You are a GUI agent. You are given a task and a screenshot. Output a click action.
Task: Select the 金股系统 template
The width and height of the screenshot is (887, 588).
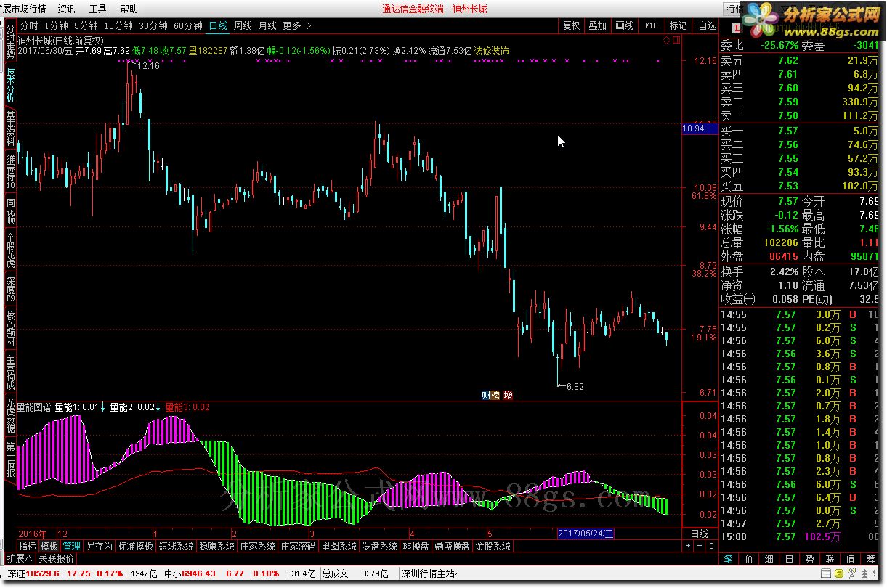[x=493, y=546]
